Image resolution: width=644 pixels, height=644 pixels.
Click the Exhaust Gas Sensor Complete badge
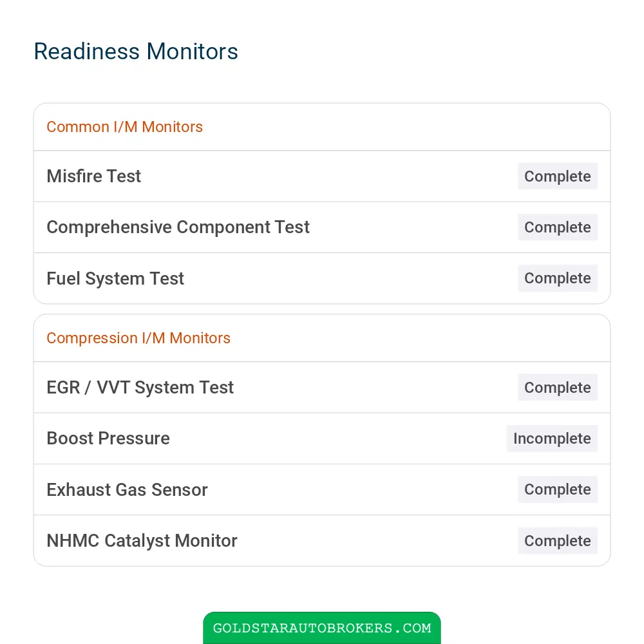tap(557, 489)
